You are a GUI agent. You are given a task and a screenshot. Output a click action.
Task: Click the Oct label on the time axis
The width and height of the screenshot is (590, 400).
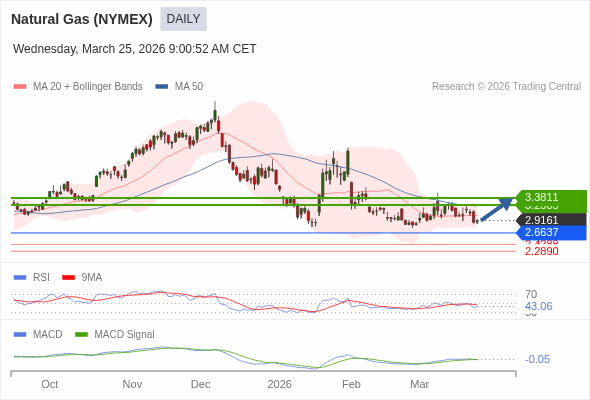pos(50,384)
